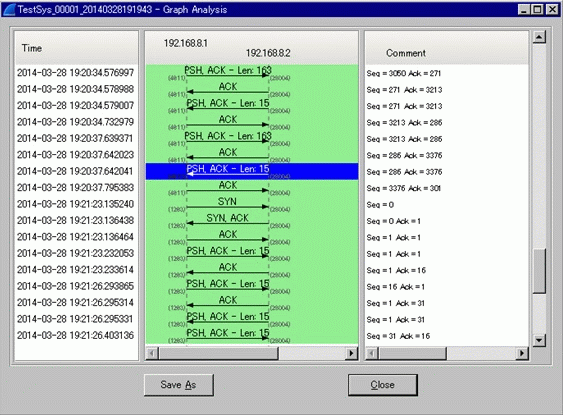Click the highlighted blue PSH, ACK row
This screenshot has width=563, height=415.
(252, 171)
